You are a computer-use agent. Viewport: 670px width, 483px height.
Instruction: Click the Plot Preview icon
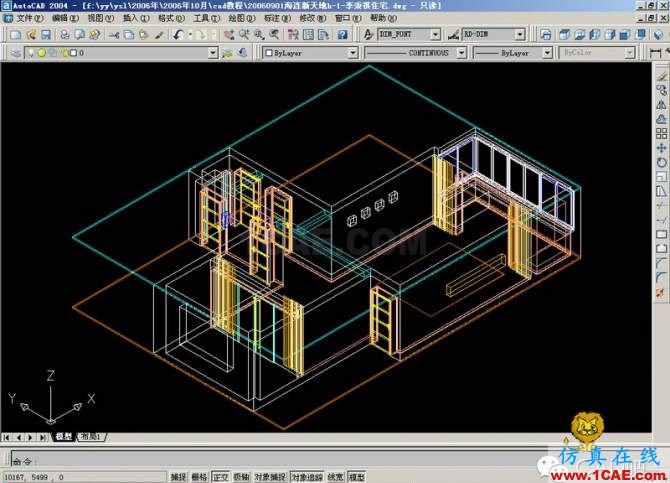[79, 35]
